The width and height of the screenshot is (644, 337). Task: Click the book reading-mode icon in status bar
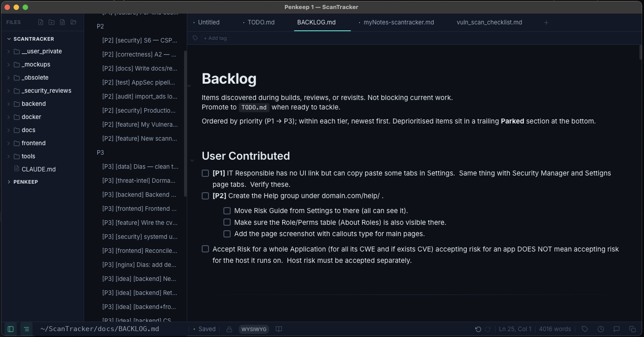tap(279, 329)
